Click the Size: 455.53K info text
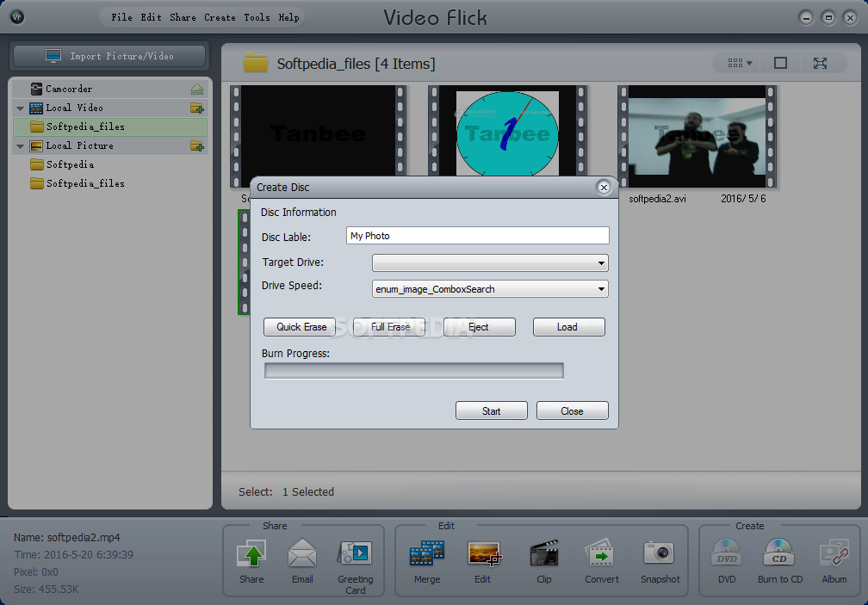Viewport: 868px width, 605px height. tap(46, 589)
